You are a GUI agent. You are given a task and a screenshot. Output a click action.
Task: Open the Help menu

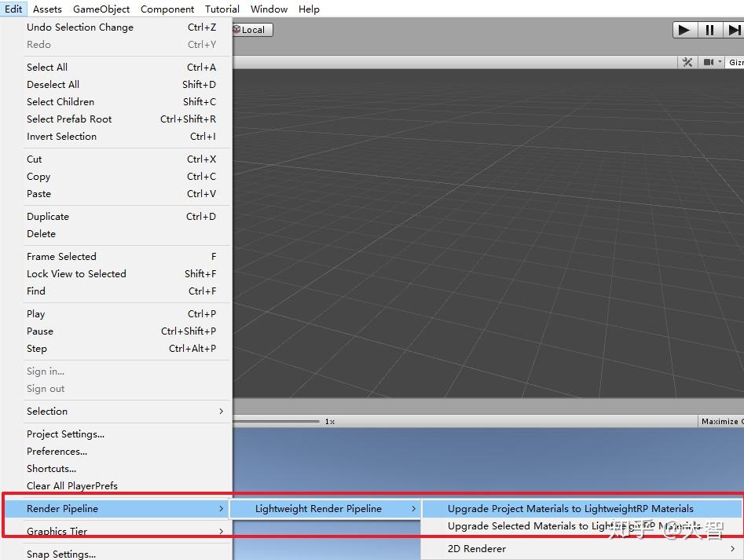[309, 9]
